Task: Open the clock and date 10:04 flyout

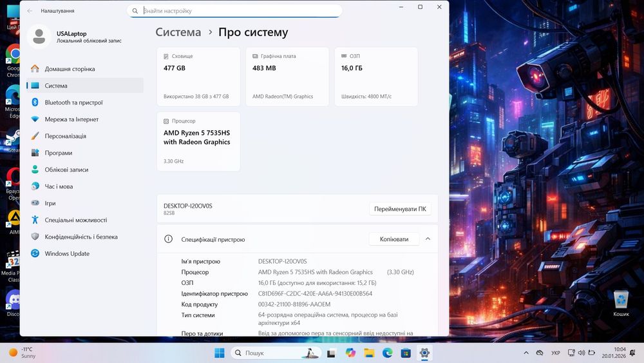Action: 614,353
